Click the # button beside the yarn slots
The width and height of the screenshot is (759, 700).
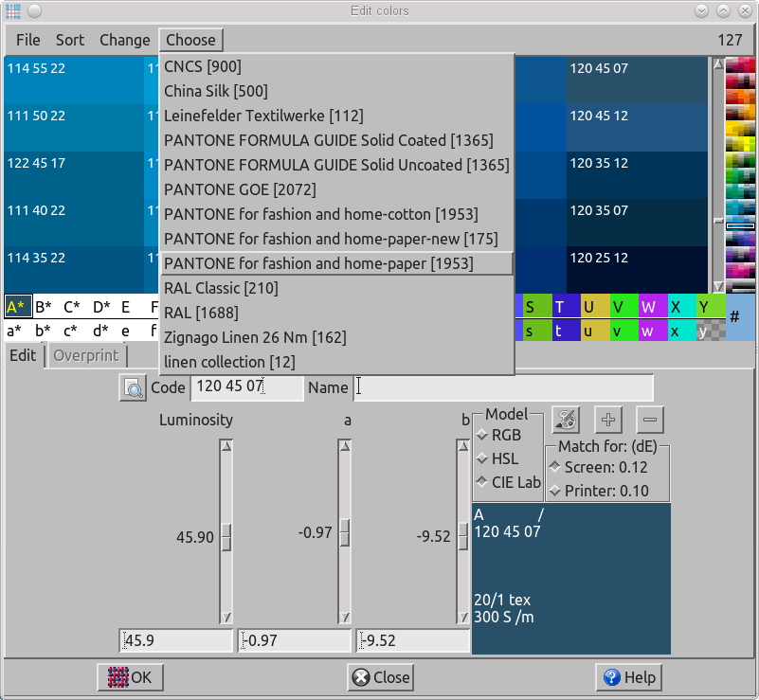coord(740,317)
